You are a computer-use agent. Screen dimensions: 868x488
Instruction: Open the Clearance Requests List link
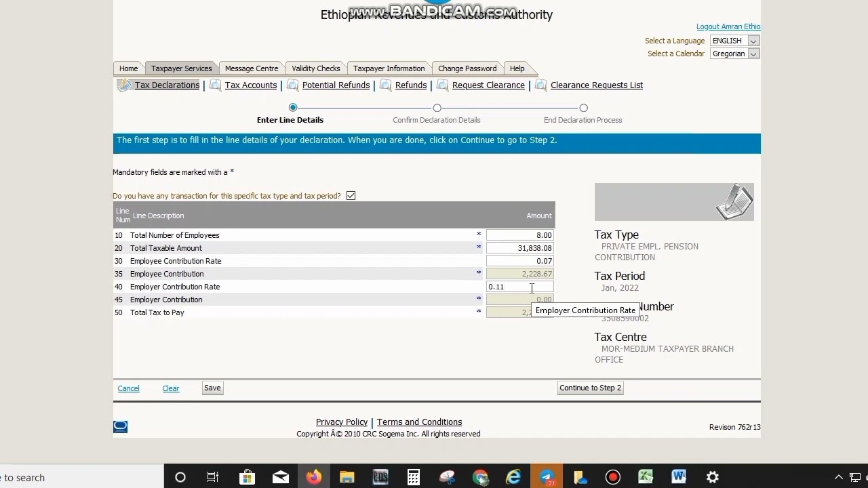[x=597, y=85]
